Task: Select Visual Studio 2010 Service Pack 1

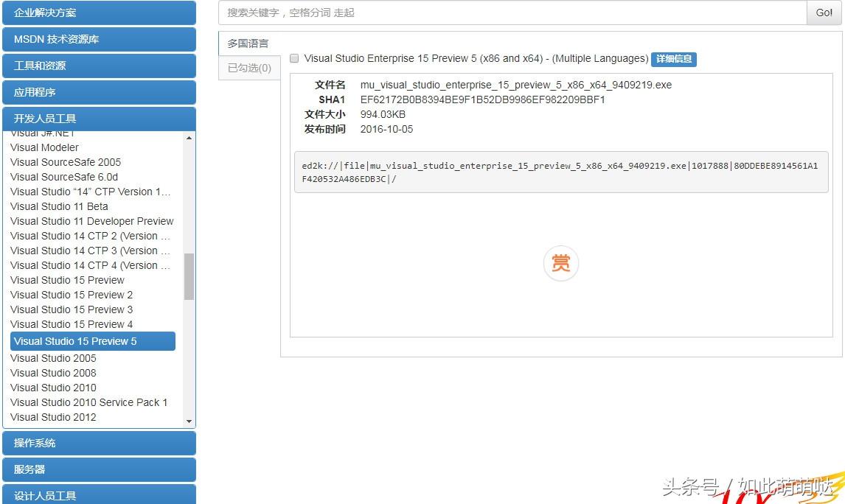Action: [89, 402]
